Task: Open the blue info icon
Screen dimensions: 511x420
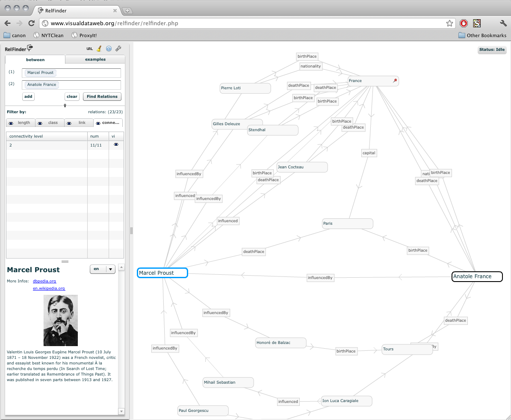Action: (x=109, y=49)
